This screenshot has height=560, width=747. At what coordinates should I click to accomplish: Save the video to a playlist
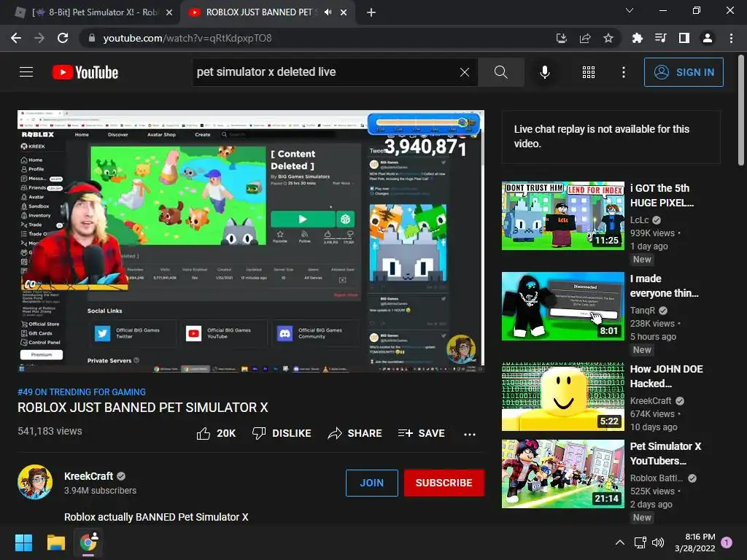421,433
